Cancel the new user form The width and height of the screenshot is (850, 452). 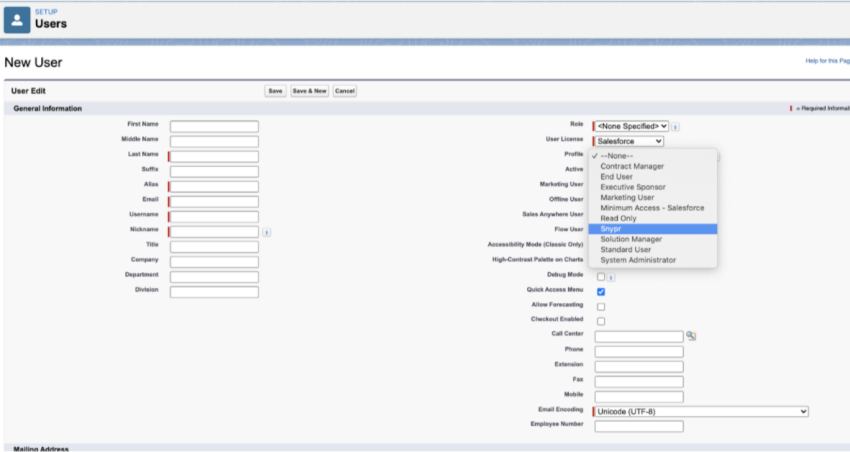point(345,91)
